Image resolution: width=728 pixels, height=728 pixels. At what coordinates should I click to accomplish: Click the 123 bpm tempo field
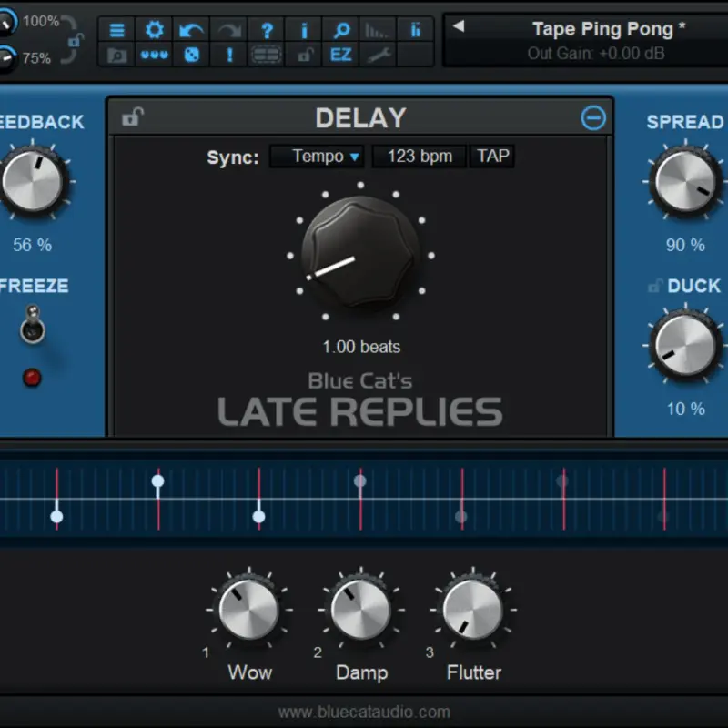(x=420, y=157)
